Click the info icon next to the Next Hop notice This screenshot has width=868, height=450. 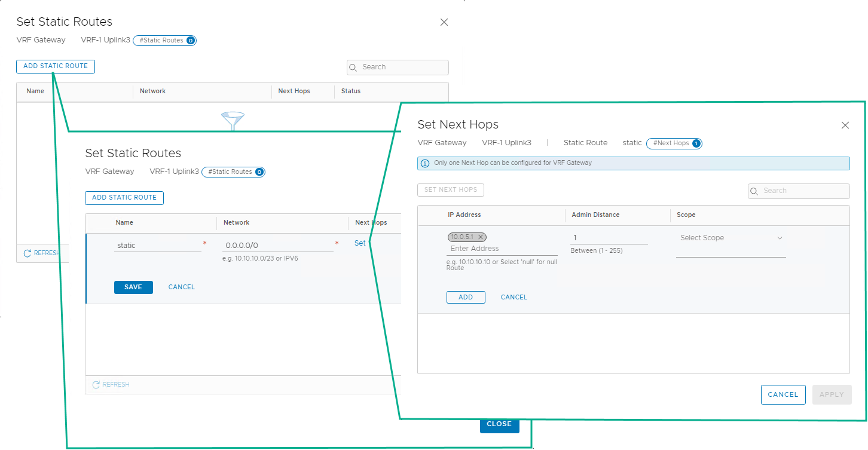coord(425,163)
